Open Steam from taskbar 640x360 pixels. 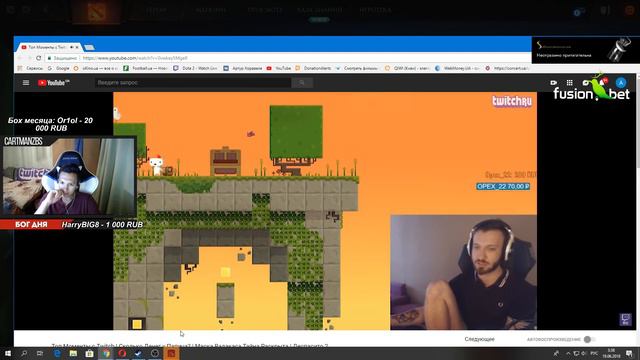[x=138, y=353]
